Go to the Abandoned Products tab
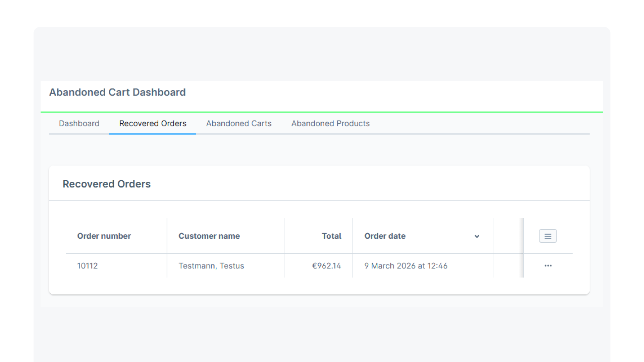 (330, 123)
